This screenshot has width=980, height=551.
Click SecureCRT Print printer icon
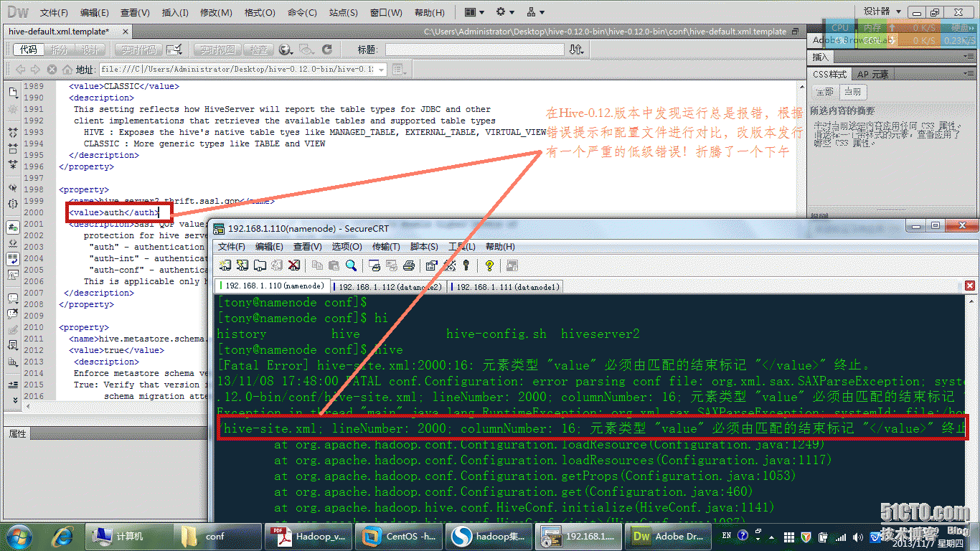409,265
